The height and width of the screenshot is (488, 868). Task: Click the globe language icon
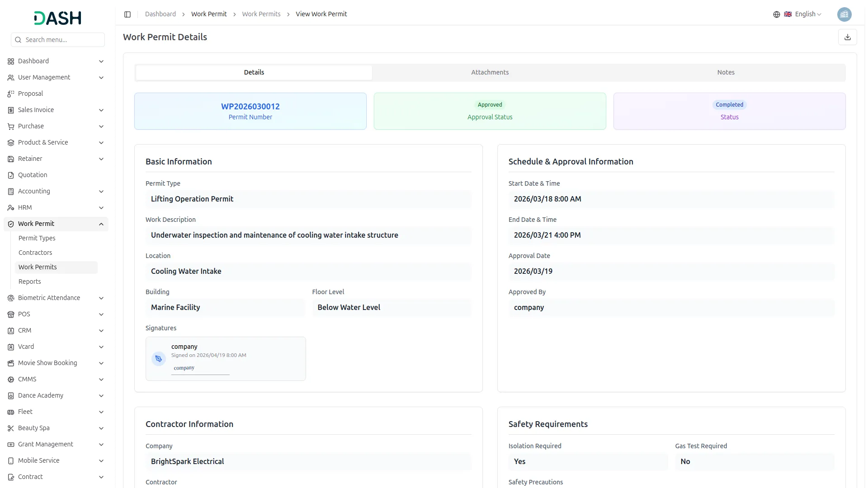coord(776,14)
